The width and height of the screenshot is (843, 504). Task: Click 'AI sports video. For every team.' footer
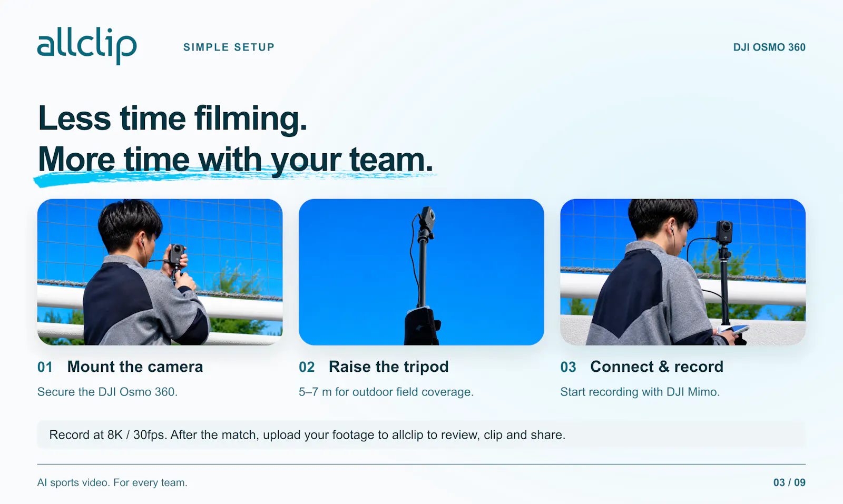(x=112, y=482)
